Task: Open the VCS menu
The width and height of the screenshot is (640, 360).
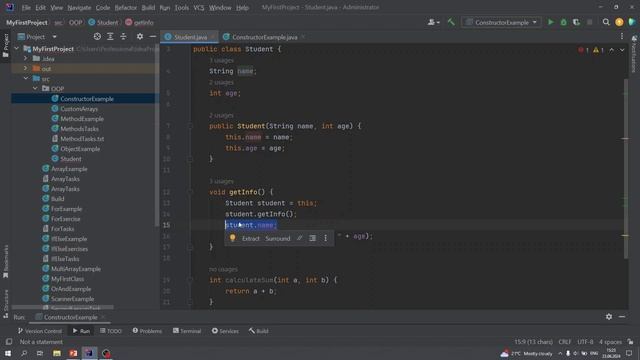Action: coord(199,7)
